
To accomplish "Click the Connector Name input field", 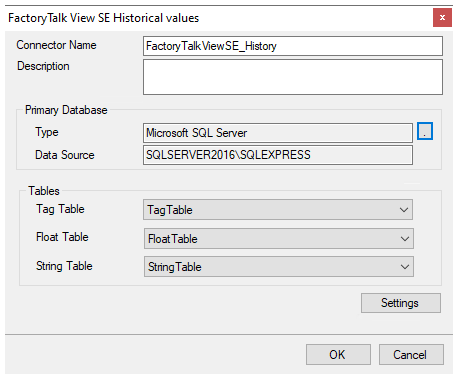I will 293,46.
